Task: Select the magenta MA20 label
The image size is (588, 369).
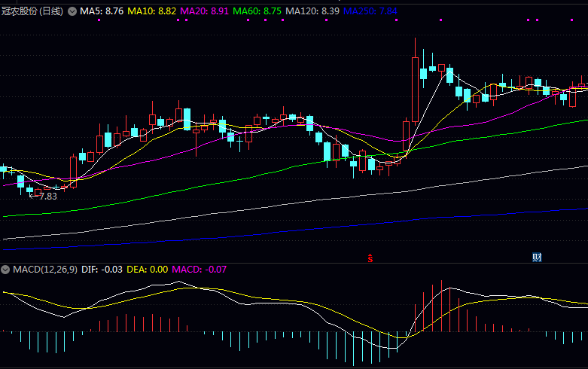Action: [204, 12]
